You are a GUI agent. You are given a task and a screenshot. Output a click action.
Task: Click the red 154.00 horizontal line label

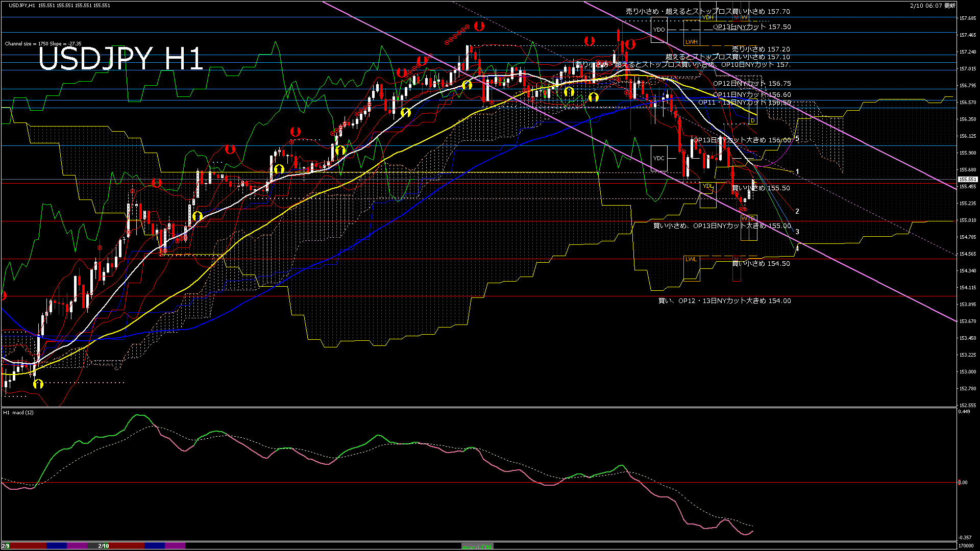[x=725, y=301]
